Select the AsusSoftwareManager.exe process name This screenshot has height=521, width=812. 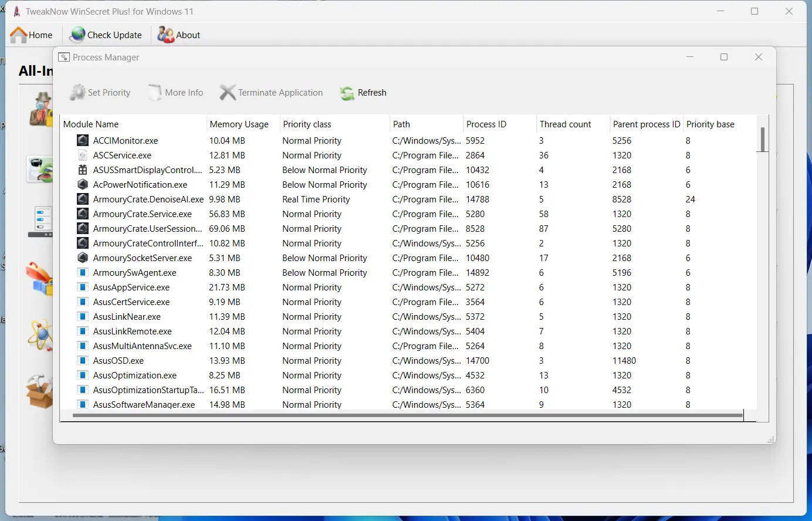pos(144,404)
